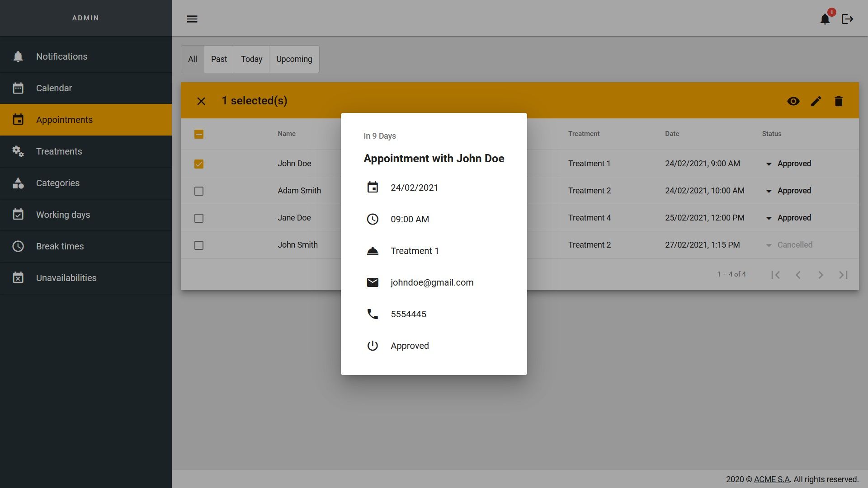Open Treatments in the sidebar
The image size is (868, 488).
click(86, 151)
